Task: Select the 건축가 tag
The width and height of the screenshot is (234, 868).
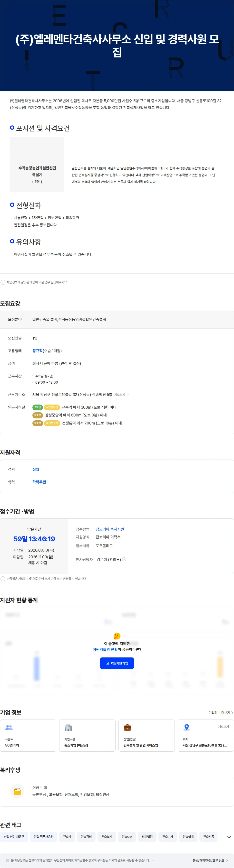Action: [x=67, y=837]
